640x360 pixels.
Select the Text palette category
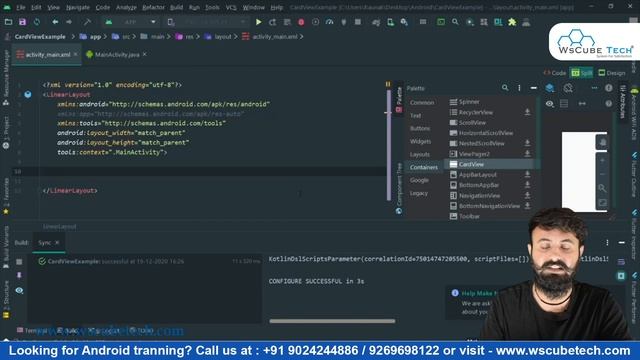416,116
